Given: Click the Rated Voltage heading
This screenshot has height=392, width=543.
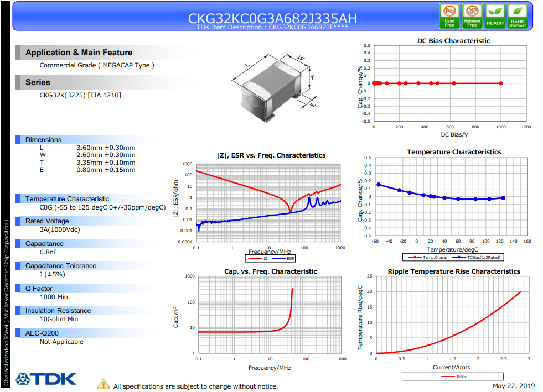Looking at the screenshot, I should tap(47, 221).
